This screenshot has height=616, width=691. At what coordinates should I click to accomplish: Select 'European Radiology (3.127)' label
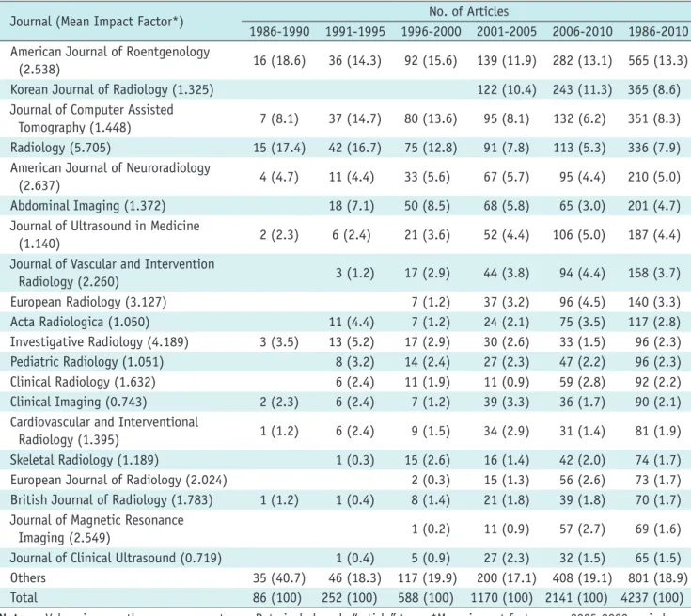(x=88, y=302)
